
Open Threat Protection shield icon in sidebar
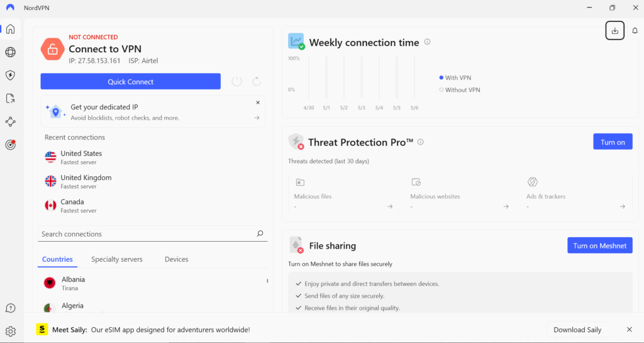point(11,75)
